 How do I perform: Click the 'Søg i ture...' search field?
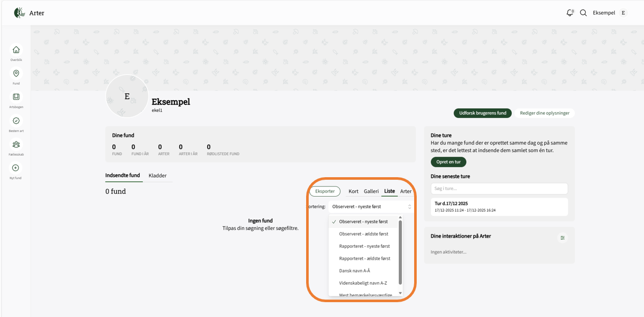pyautogui.click(x=499, y=188)
